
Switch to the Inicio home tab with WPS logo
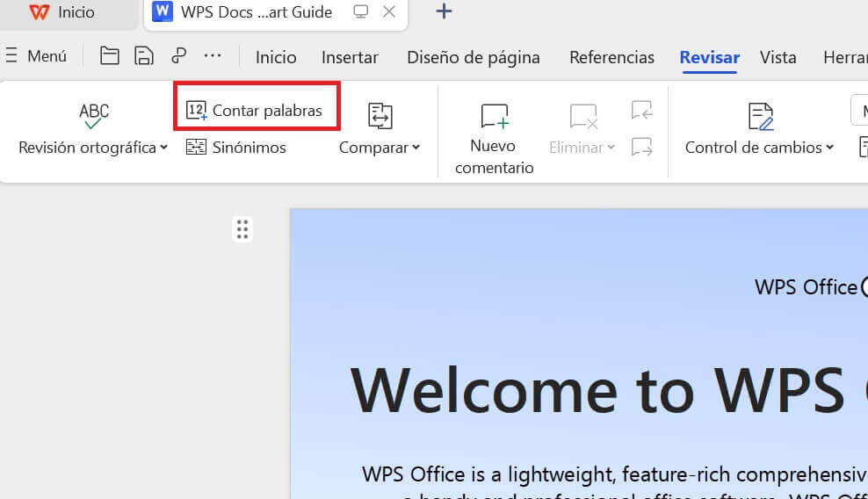coord(62,12)
